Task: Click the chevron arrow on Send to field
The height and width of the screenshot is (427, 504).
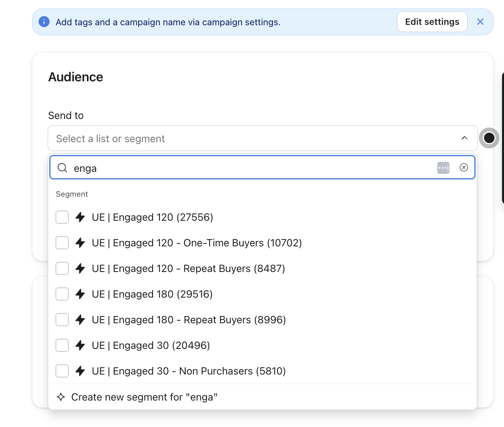Action: 465,138
